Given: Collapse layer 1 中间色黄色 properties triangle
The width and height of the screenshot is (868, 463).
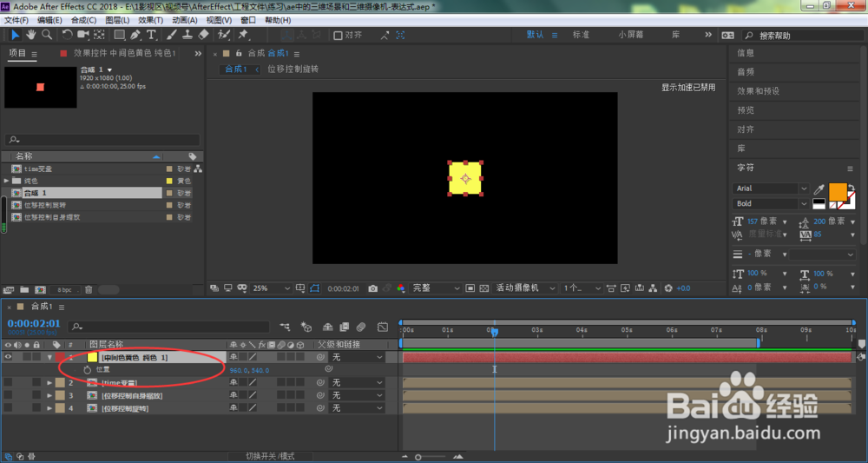Looking at the screenshot, I should (49, 358).
